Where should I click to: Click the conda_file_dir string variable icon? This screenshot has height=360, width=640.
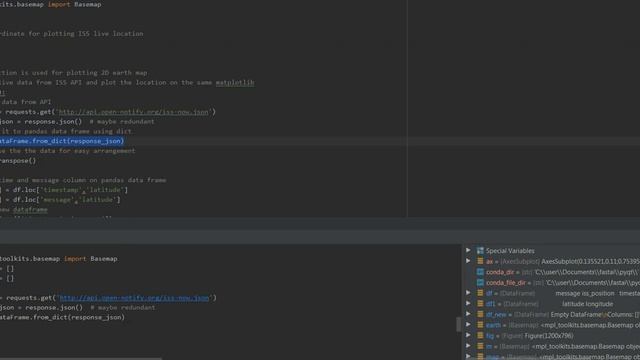480,282
